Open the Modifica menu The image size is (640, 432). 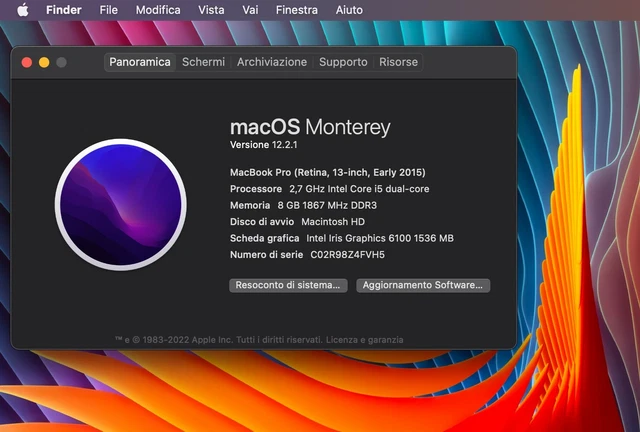(x=158, y=10)
